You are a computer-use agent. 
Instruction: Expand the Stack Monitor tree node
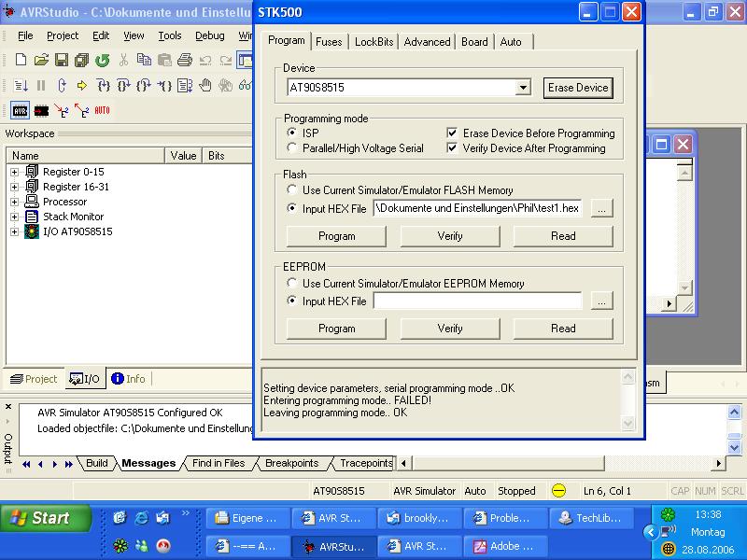pyautogui.click(x=14, y=217)
